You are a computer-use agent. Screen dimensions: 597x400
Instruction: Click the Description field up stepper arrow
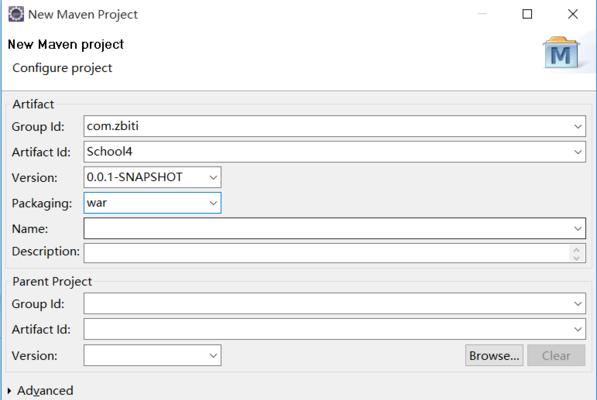[x=576, y=250]
